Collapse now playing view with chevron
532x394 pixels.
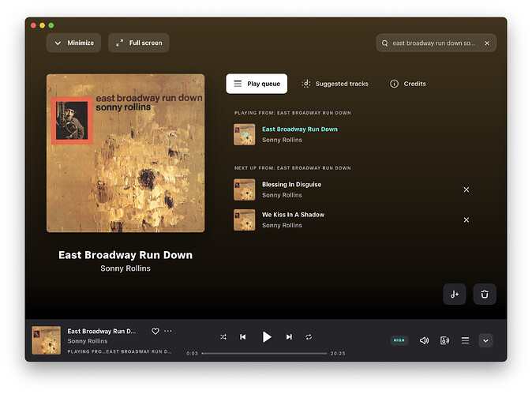click(x=486, y=341)
